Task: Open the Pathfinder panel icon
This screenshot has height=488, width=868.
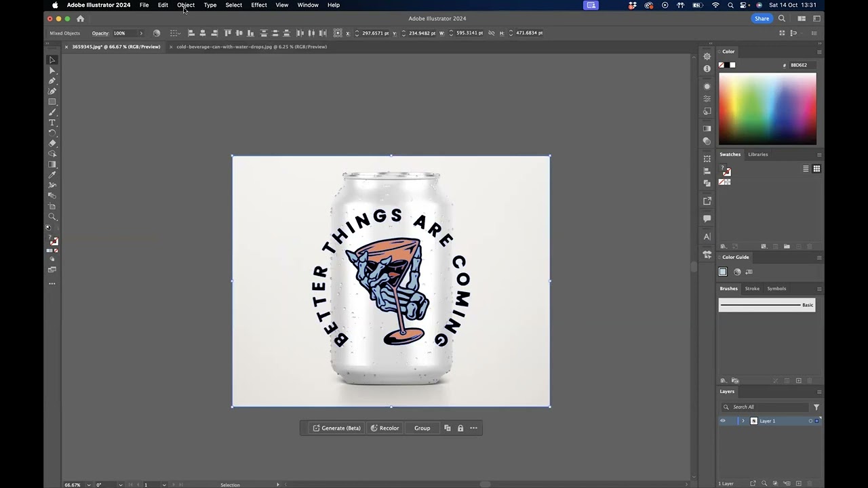Action: (707, 183)
